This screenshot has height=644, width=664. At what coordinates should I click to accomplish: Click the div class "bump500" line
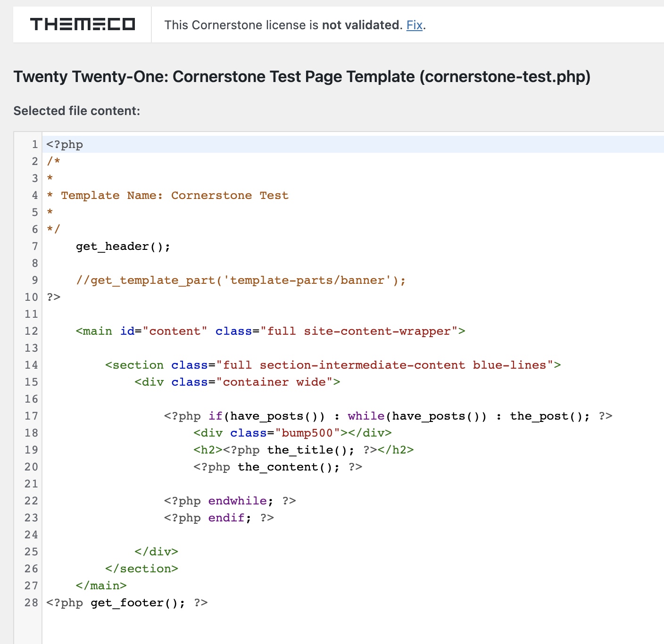(292, 433)
